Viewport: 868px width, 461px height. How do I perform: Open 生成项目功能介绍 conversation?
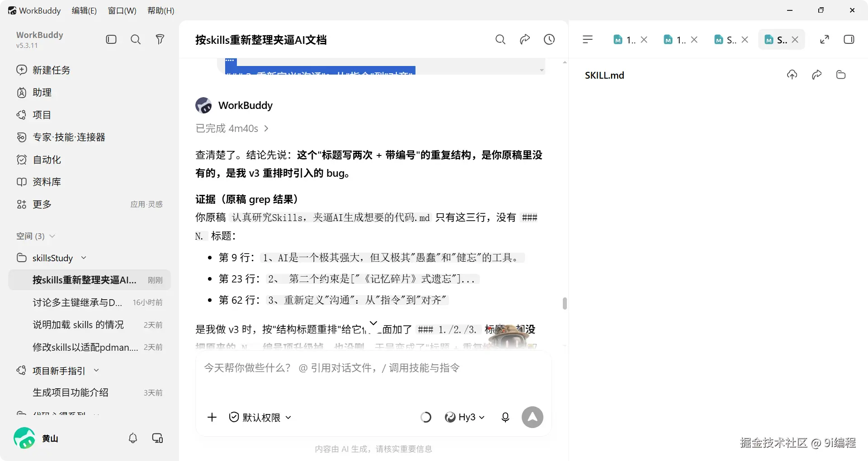coord(90,392)
